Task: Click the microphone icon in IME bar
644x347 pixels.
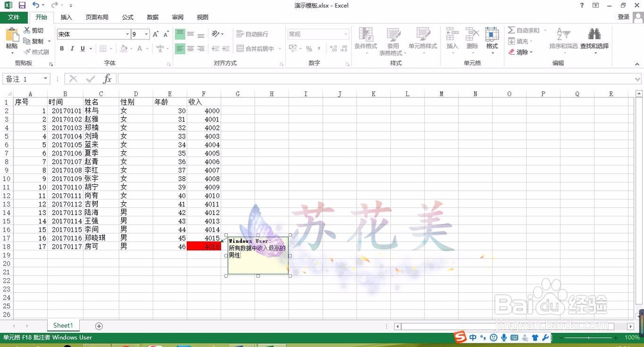Action: tap(504, 337)
